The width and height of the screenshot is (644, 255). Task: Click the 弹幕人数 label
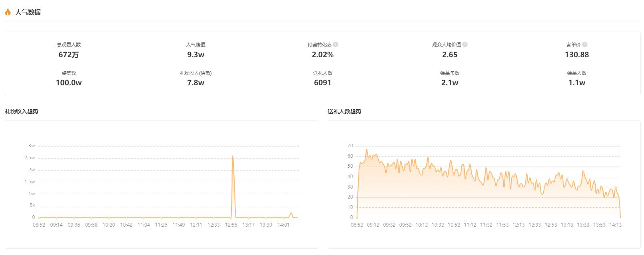tap(577, 73)
